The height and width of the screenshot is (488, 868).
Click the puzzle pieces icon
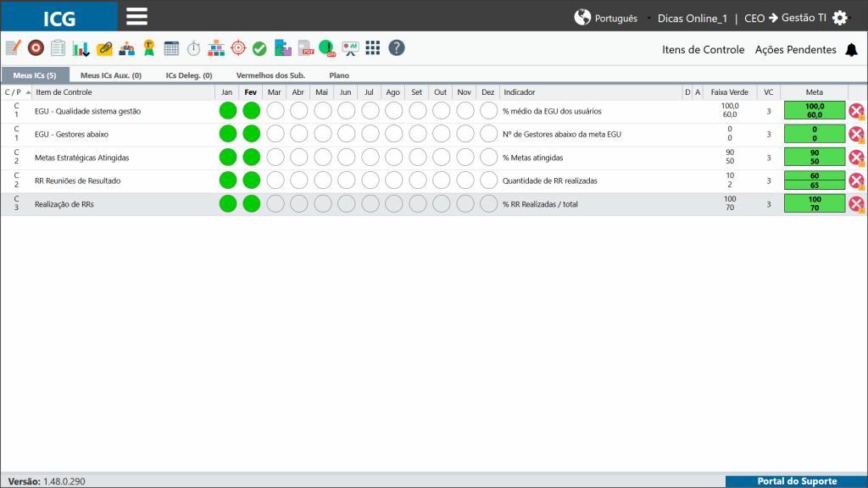[x=283, y=48]
